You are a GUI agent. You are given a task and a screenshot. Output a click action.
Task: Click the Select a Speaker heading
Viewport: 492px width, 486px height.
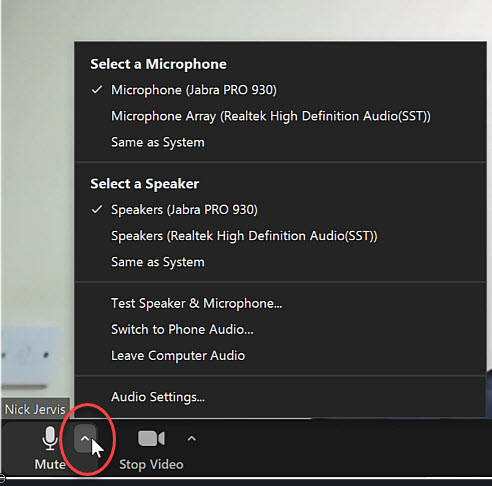145,184
